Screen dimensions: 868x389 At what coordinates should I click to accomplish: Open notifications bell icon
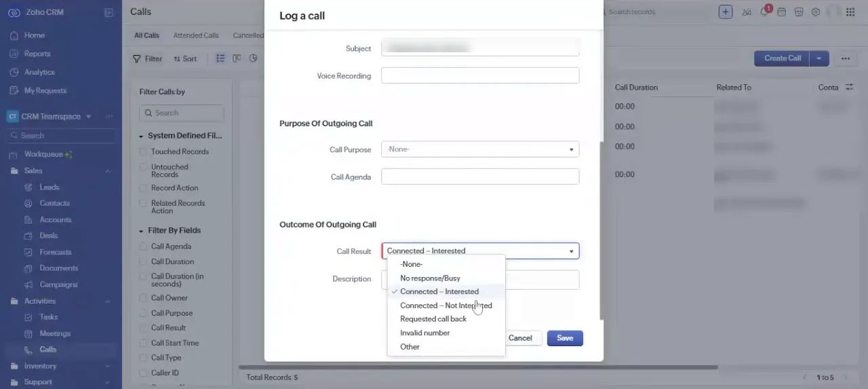764,12
